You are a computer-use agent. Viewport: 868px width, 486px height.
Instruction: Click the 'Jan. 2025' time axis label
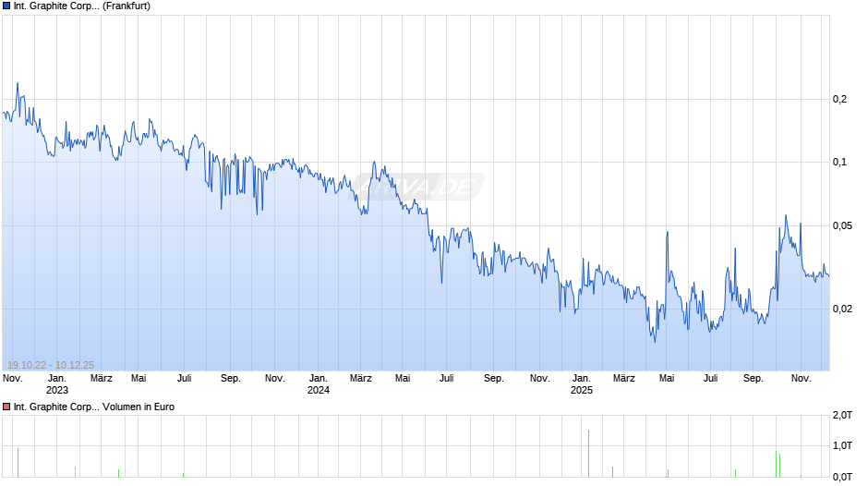coord(581,384)
